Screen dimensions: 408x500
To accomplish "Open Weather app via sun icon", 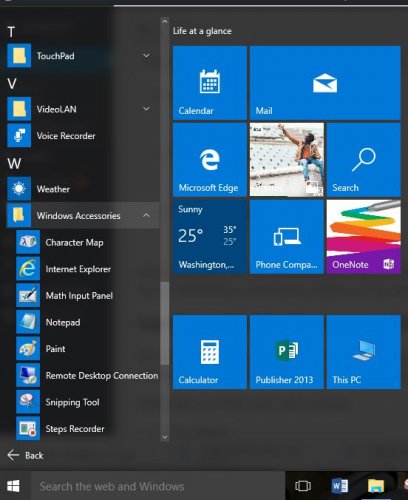I will [x=19, y=189].
